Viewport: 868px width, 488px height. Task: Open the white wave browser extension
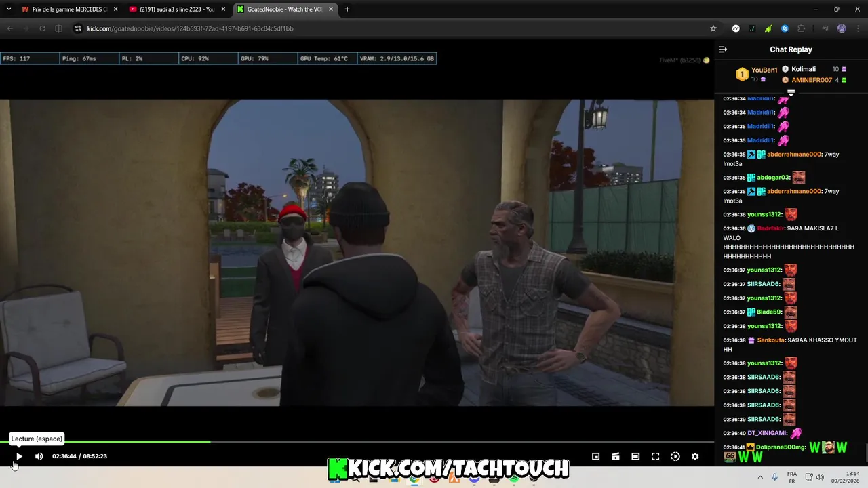coord(736,28)
